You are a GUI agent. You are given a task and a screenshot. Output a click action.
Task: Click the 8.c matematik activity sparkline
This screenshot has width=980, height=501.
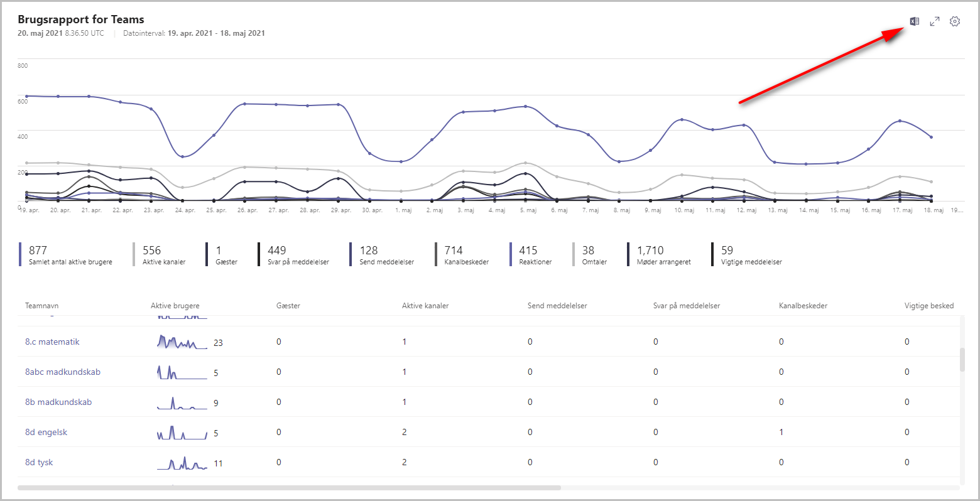182,342
